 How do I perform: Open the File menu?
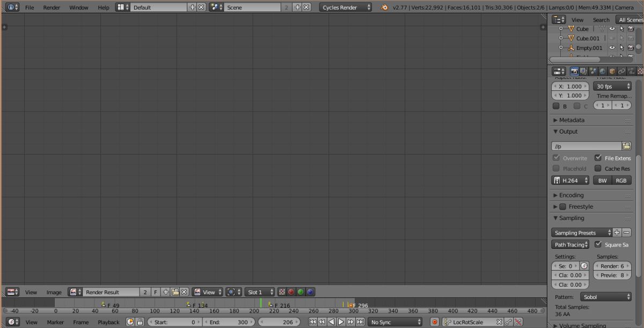30,8
